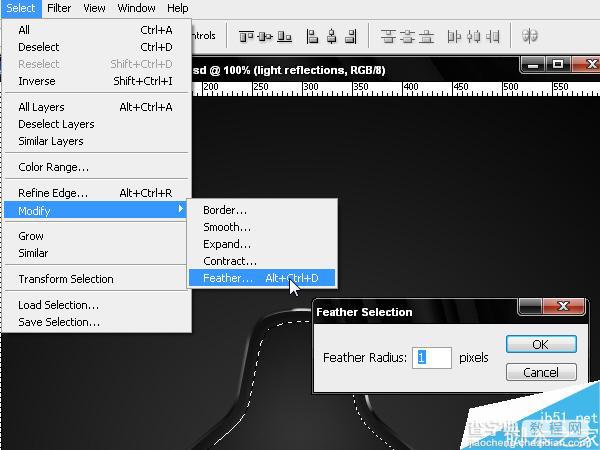Pick the Align Left Edges icon
The image size is (600, 450).
(x=312, y=37)
